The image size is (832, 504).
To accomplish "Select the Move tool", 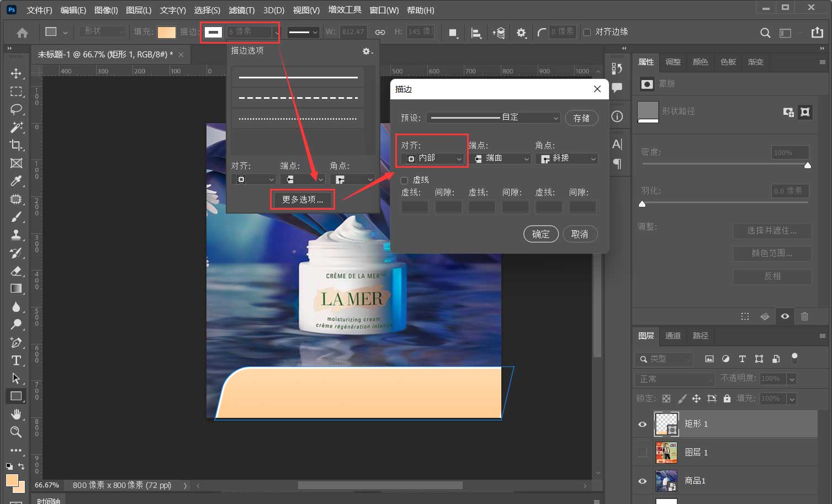I will (x=16, y=73).
